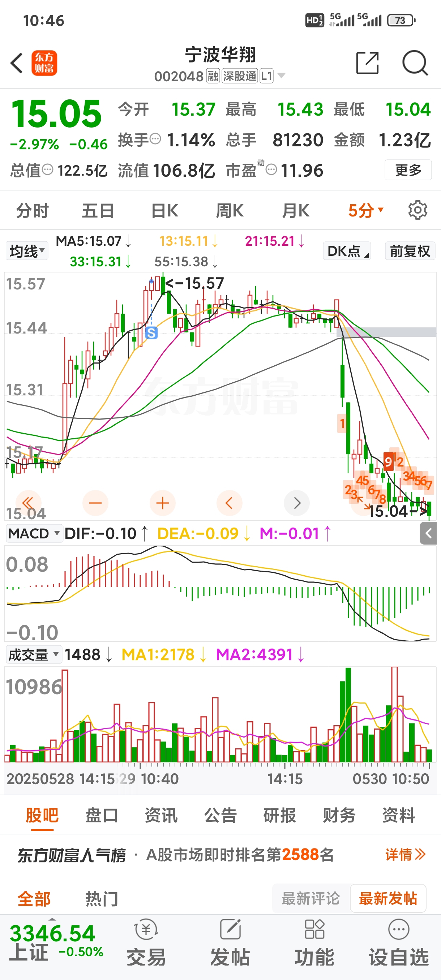Tap the 融 margin badge

pos(213,76)
